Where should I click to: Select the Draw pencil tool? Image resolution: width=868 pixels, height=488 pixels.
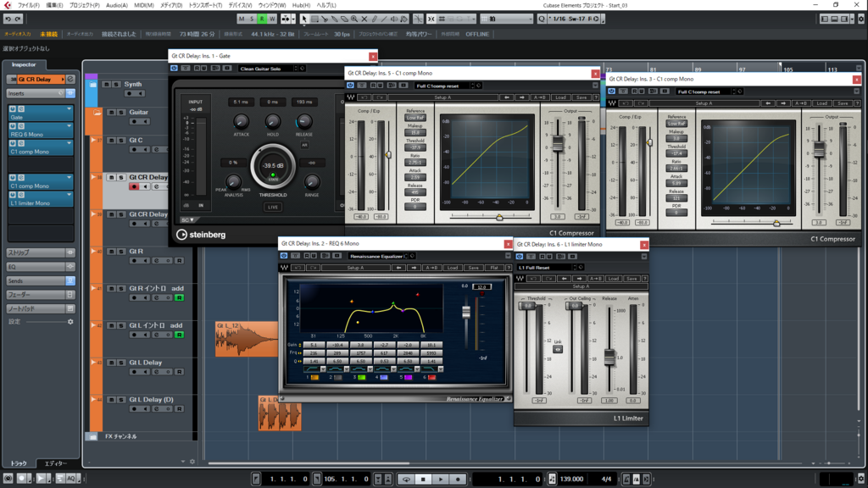374,19
